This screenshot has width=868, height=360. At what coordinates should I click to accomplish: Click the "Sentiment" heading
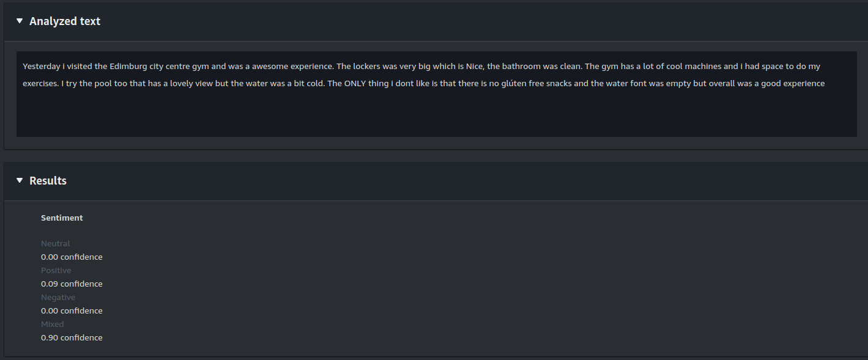[62, 218]
